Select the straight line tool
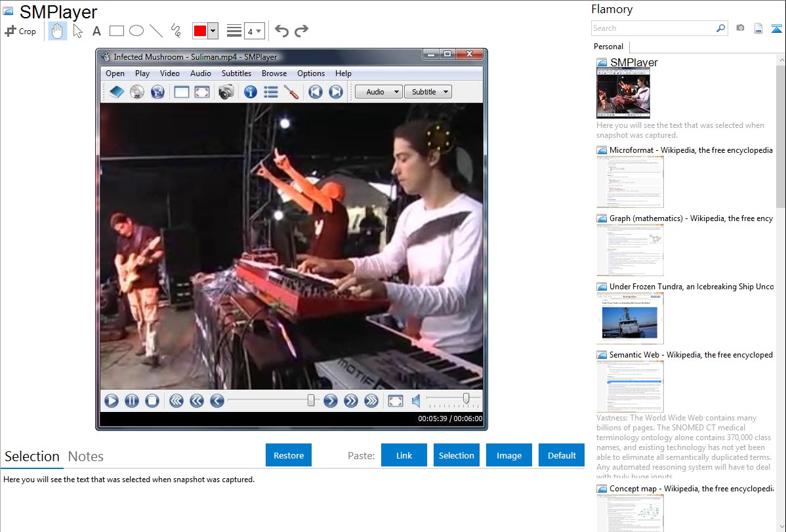Image resolution: width=786 pixels, height=532 pixels. (156, 31)
